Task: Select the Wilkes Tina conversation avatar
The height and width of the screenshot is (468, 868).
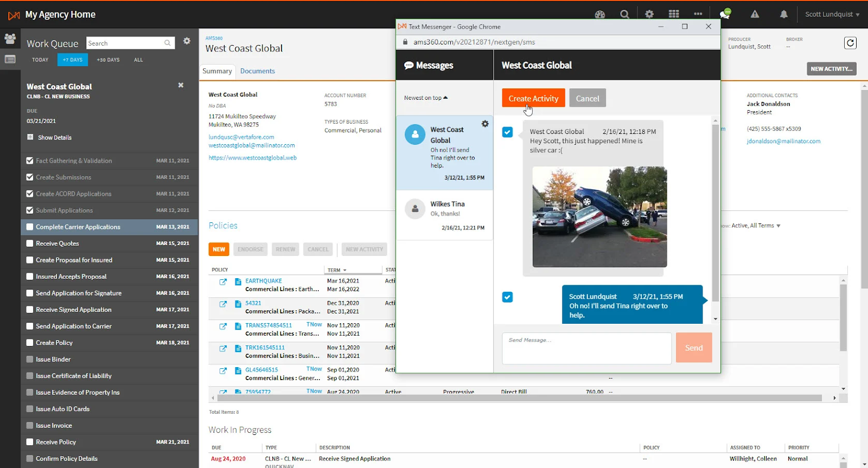Action: point(415,209)
